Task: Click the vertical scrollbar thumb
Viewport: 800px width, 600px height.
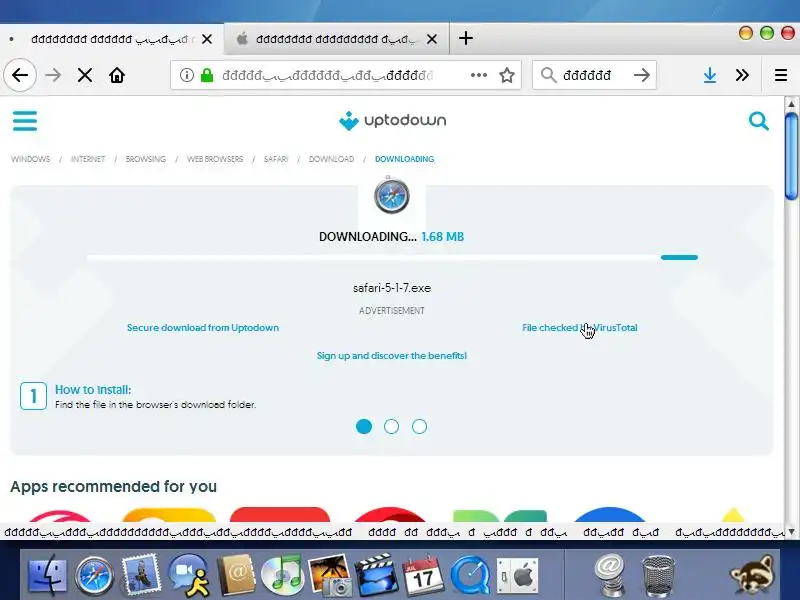Action: click(x=791, y=156)
